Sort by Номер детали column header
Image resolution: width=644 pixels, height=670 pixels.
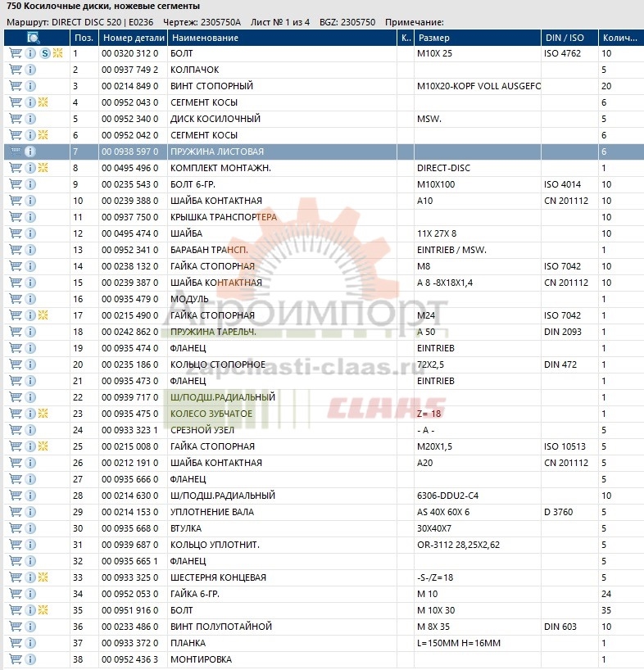pyautogui.click(x=134, y=38)
